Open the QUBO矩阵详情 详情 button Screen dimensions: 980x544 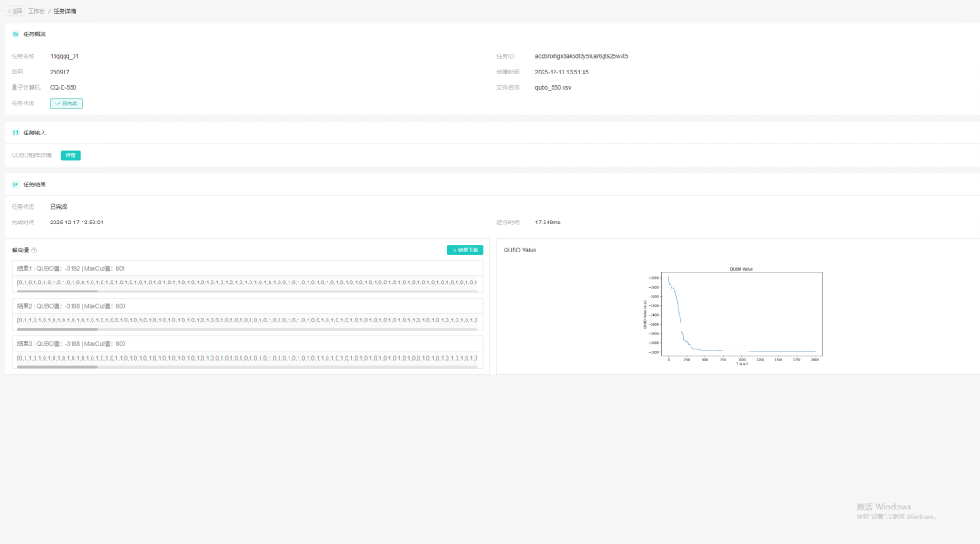71,155
